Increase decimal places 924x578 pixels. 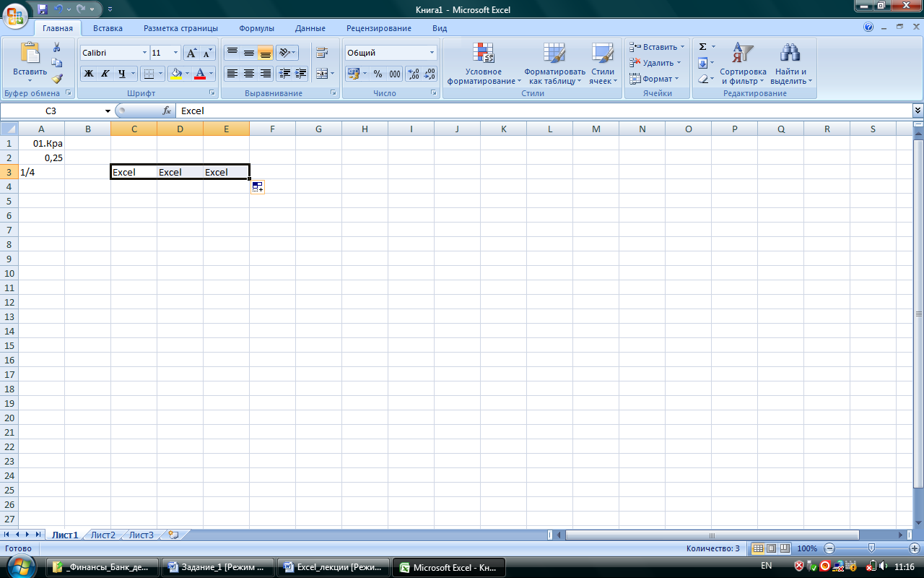pyautogui.click(x=414, y=74)
